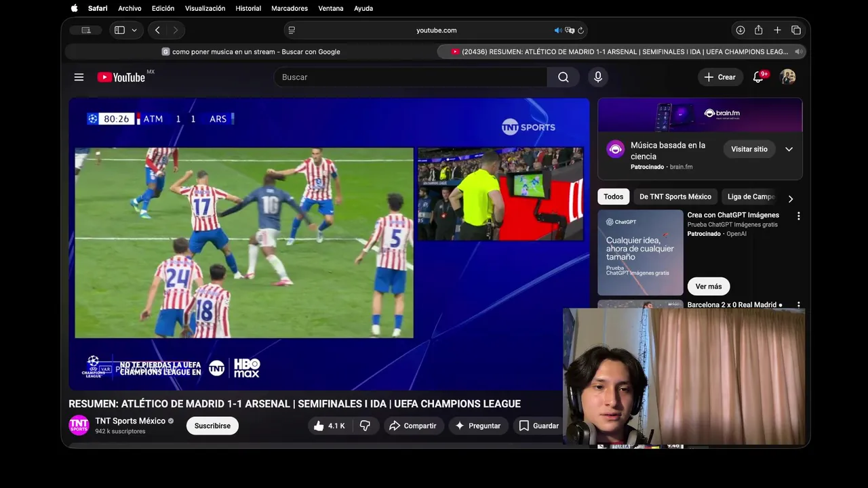Open the notifications bell
This screenshot has height=488, width=868.
click(758, 77)
